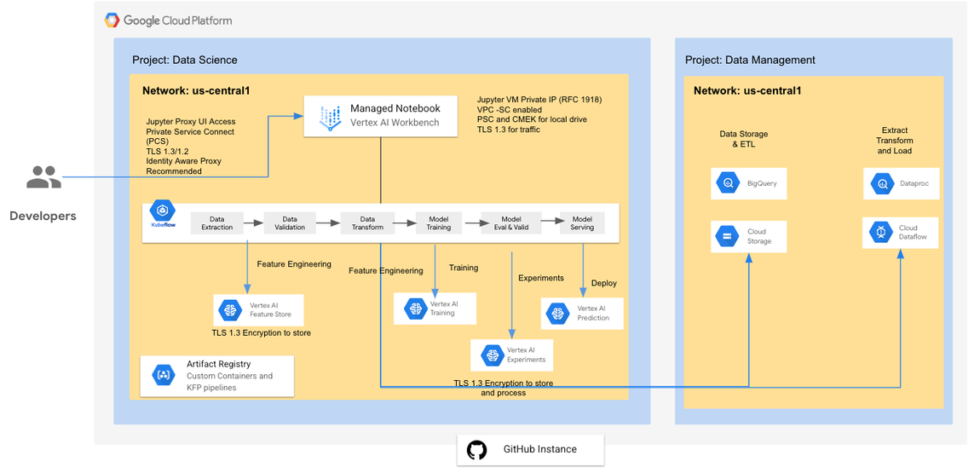This screenshot has height=473, width=980.
Task: Click the Managed Notebook title text
Action: click(395, 109)
